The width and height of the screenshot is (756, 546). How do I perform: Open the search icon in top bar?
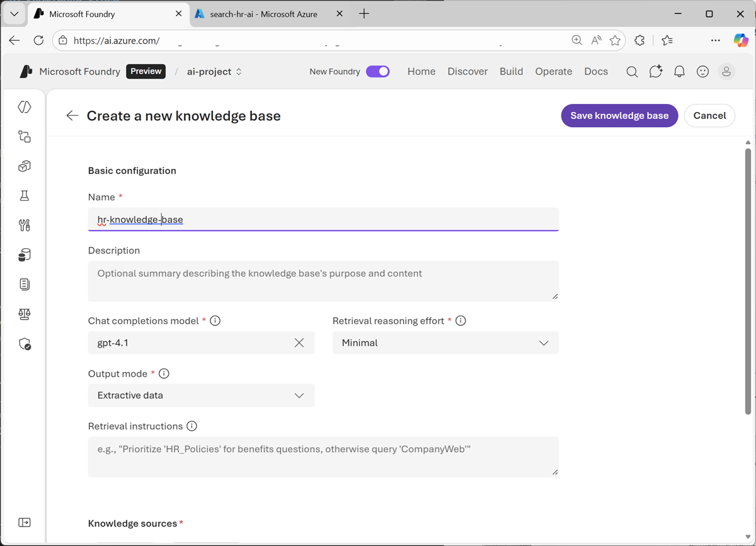(x=631, y=71)
